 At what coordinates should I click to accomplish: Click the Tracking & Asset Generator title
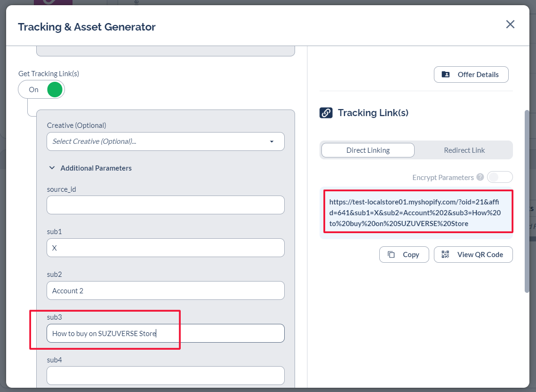87,27
